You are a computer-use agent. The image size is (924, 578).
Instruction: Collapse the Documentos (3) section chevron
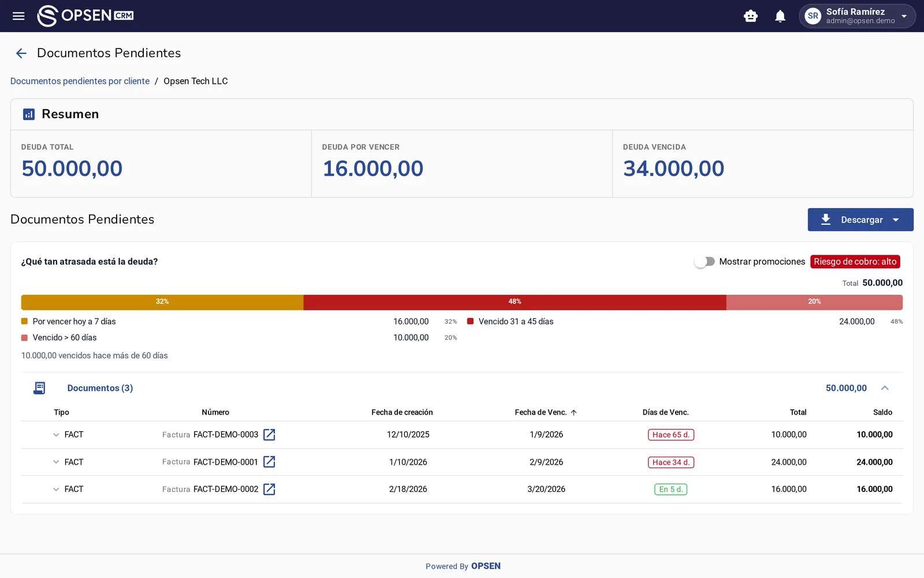[885, 388]
